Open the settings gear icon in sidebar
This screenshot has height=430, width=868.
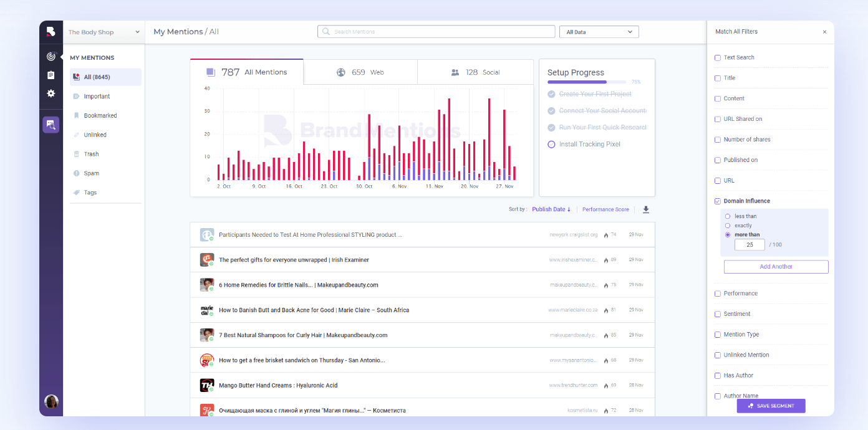pos(51,93)
